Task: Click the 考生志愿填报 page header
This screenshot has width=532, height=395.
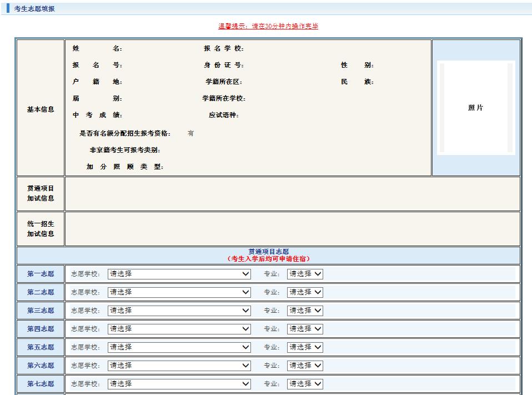Action: point(34,9)
